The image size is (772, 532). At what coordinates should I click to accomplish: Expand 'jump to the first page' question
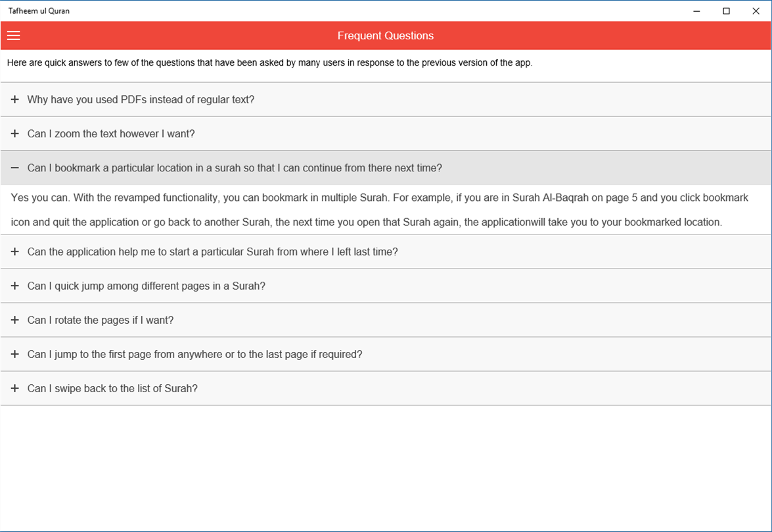[x=194, y=355]
